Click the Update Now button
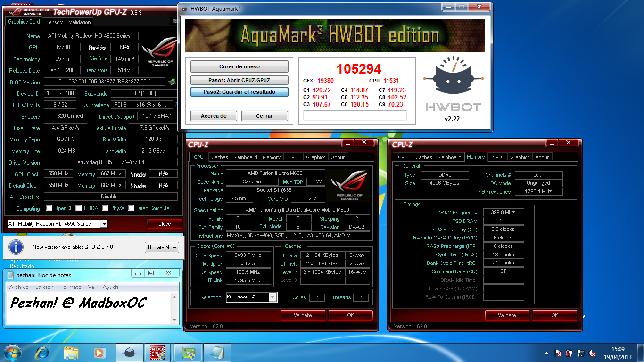 pyautogui.click(x=162, y=247)
